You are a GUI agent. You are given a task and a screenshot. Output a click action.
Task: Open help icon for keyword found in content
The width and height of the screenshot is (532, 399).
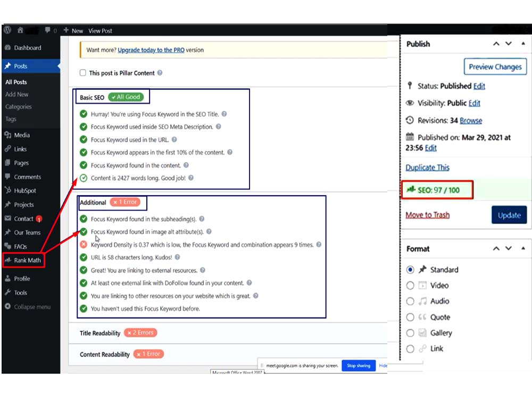click(186, 165)
